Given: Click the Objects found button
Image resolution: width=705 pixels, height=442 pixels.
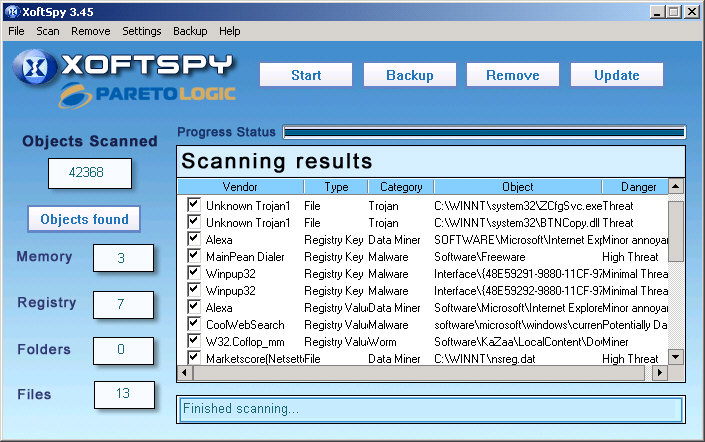Looking at the screenshot, I should (84, 219).
